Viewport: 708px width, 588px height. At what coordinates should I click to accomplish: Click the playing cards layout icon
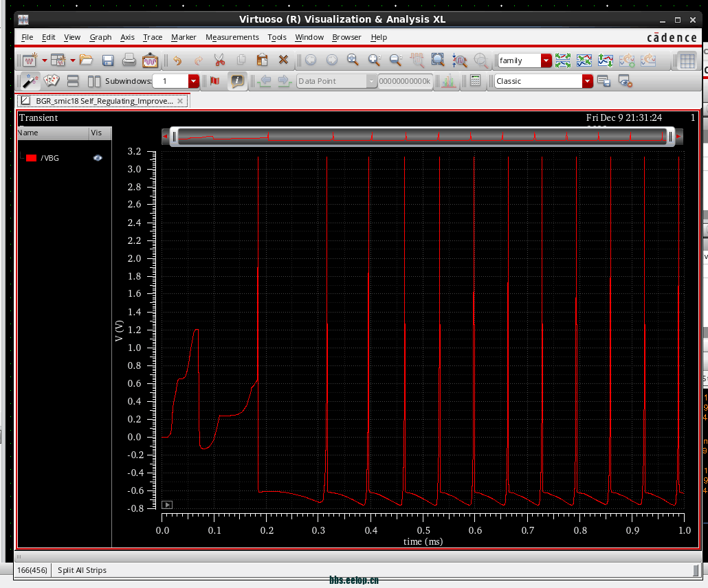pos(52,81)
